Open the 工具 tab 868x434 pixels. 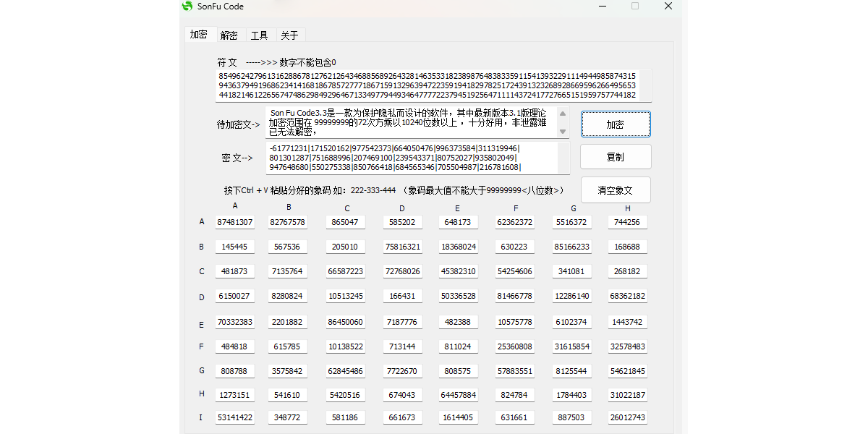click(x=260, y=35)
